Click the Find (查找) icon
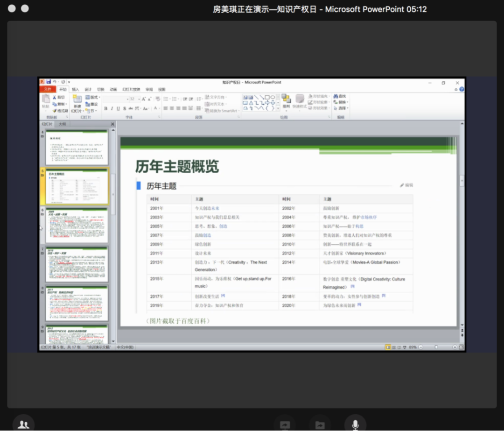 340,96
